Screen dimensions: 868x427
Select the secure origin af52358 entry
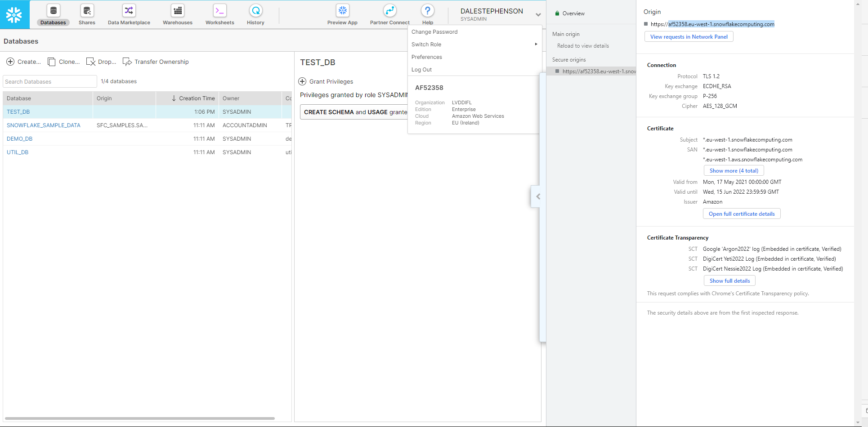pyautogui.click(x=591, y=71)
